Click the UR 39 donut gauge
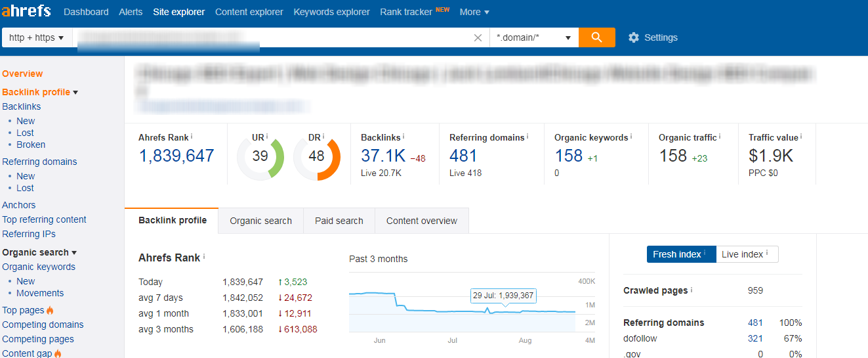The width and height of the screenshot is (868, 358). 260,156
